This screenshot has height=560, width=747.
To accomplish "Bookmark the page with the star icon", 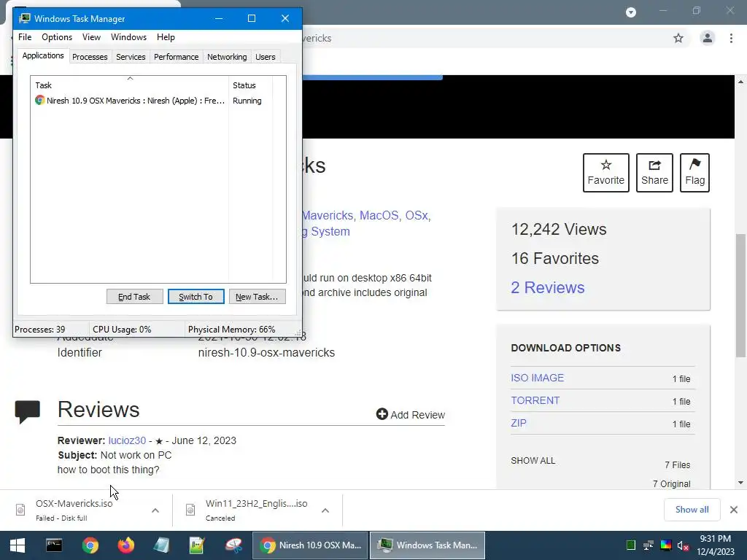I will [x=678, y=38].
